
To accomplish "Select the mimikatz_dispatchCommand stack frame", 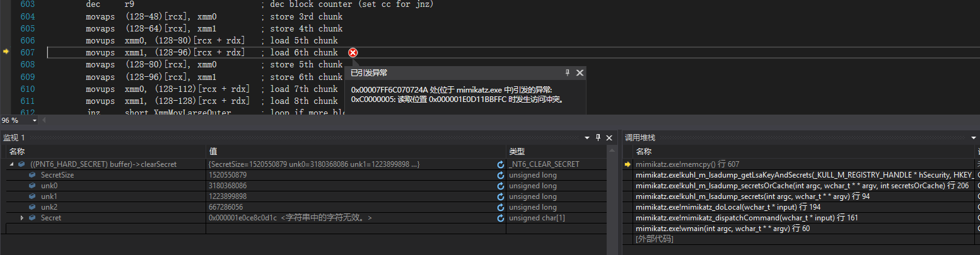I will [x=747, y=218].
